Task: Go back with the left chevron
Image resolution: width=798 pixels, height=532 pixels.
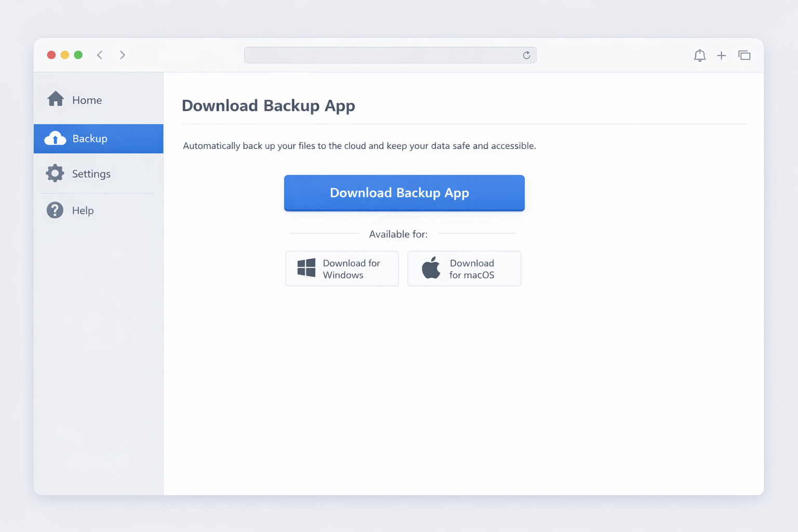Action: pyautogui.click(x=100, y=55)
